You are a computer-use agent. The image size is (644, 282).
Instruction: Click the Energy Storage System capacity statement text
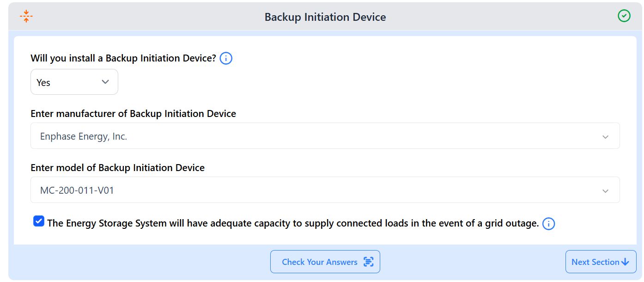(293, 223)
